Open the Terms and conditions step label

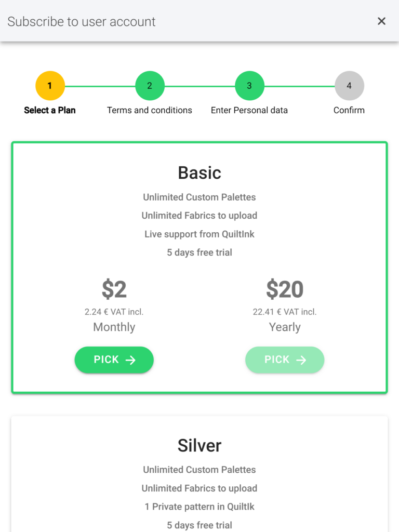150,110
